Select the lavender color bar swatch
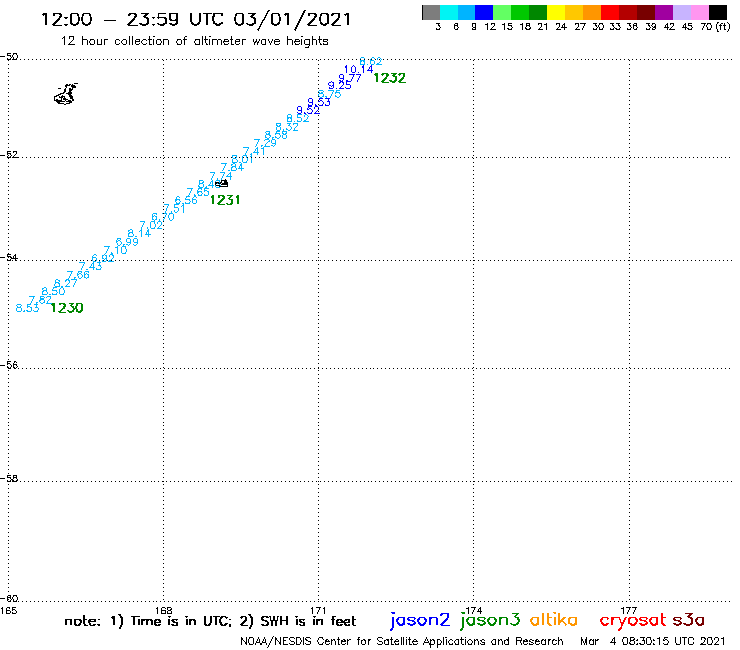This screenshot has height=650, width=740. [682, 12]
